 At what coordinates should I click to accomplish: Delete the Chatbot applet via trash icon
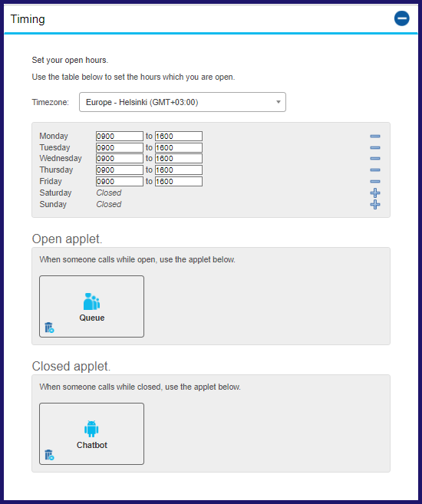(49, 455)
